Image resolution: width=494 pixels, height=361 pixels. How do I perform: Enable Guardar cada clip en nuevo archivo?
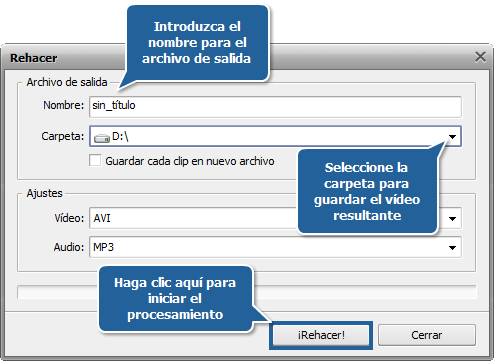click(95, 160)
